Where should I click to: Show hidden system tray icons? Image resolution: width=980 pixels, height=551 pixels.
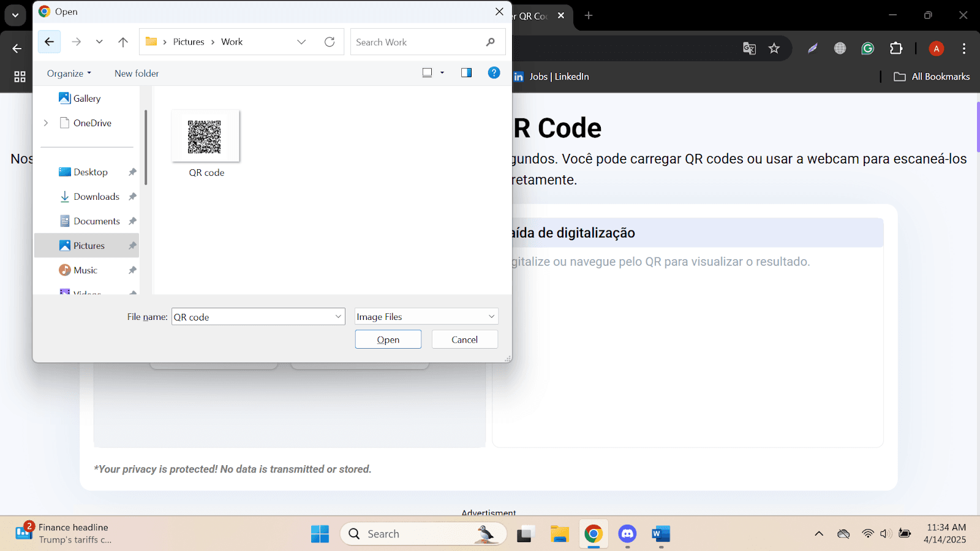click(819, 534)
